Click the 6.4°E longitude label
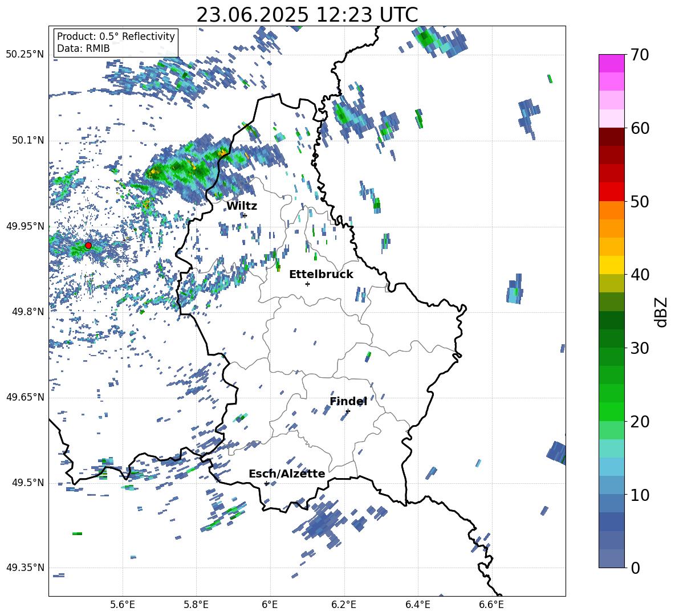Image resolution: width=675 pixels, height=616 pixels. pos(417,605)
